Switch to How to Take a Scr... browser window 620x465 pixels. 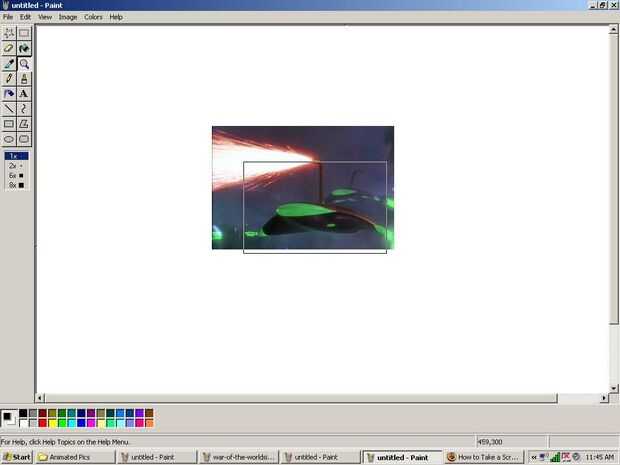click(484, 457)
